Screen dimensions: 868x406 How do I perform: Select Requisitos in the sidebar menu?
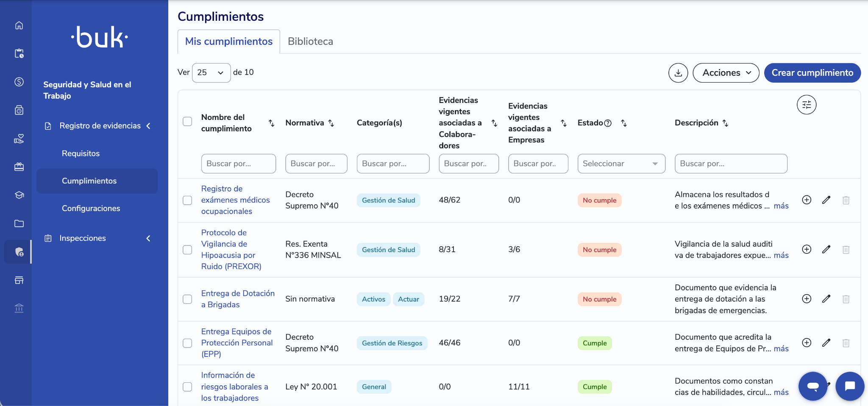point(81,153)
